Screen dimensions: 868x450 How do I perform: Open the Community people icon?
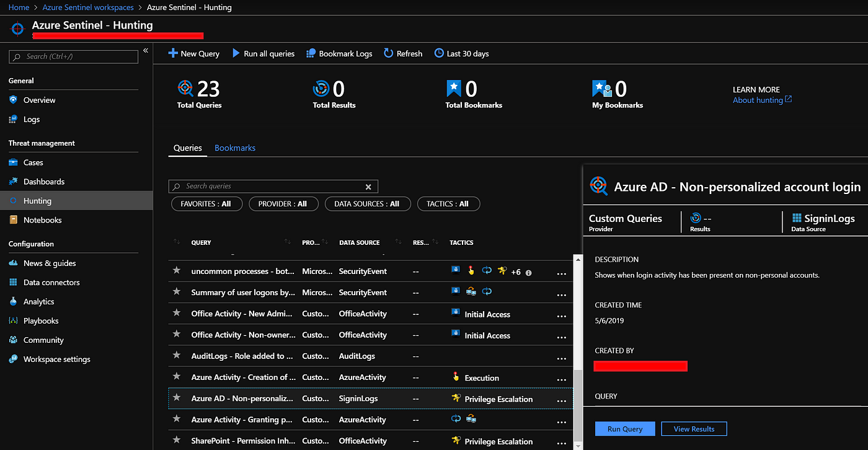(13, 340)
